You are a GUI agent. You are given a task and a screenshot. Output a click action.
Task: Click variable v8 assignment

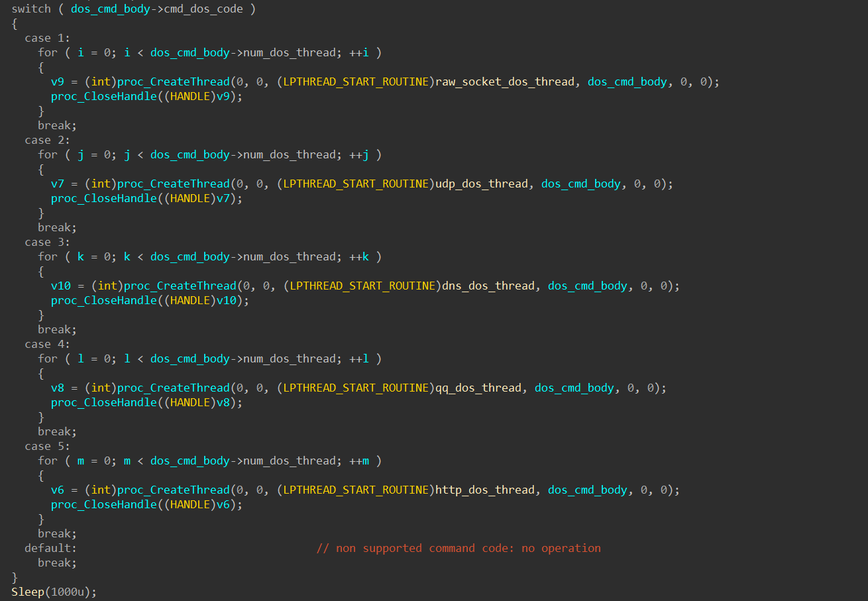(57, 388)
